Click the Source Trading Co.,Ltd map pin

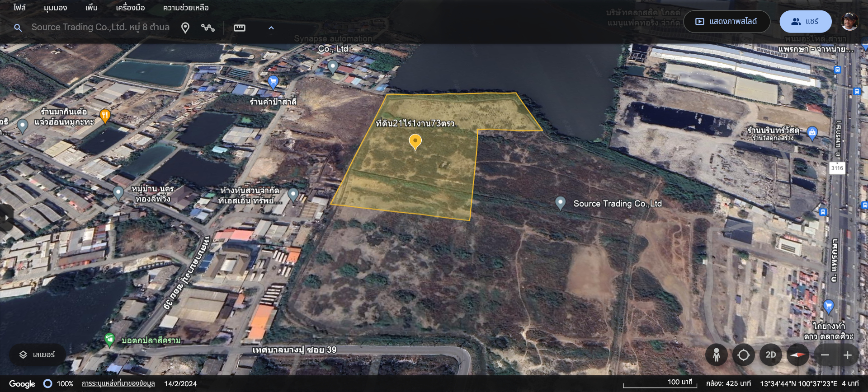coord(560,203)
